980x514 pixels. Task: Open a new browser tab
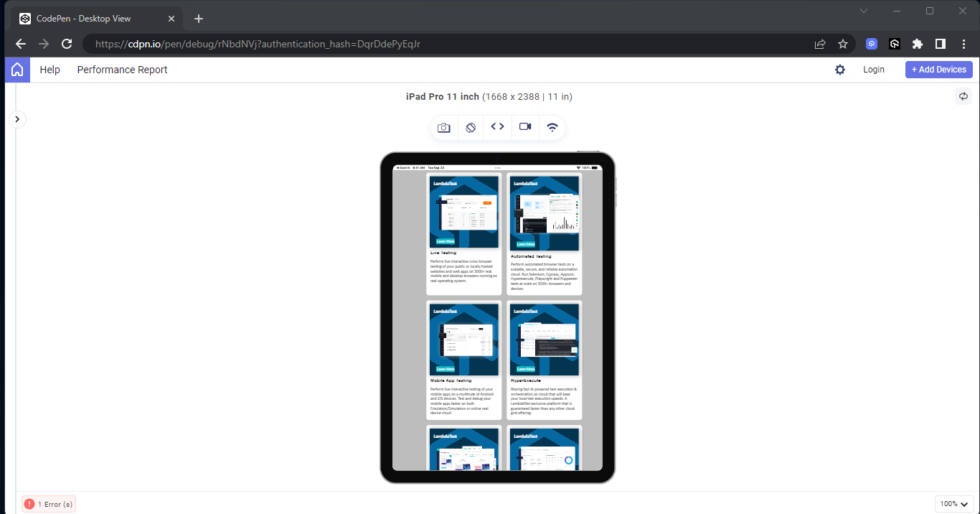click(199, 19)
